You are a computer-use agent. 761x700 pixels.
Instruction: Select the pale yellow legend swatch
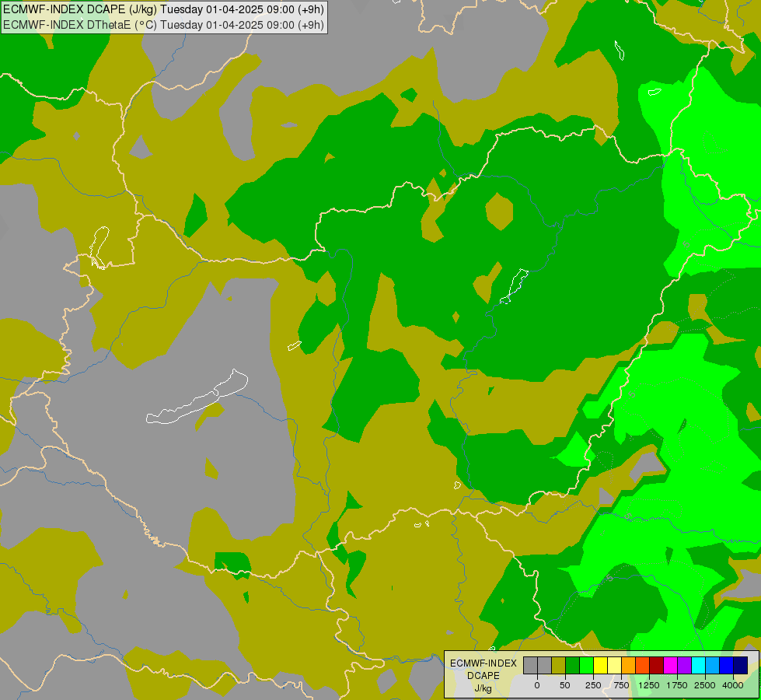pyautogui.click(x=614, y=665)
